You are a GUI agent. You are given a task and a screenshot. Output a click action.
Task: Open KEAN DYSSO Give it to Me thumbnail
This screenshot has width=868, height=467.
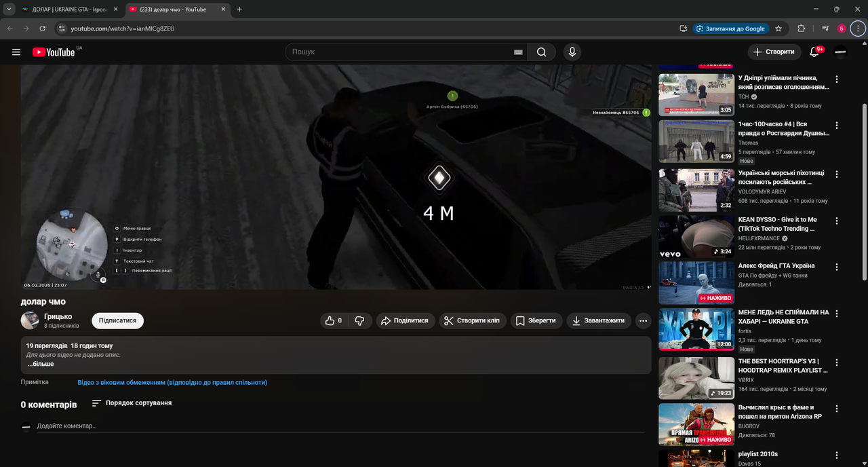696,236
